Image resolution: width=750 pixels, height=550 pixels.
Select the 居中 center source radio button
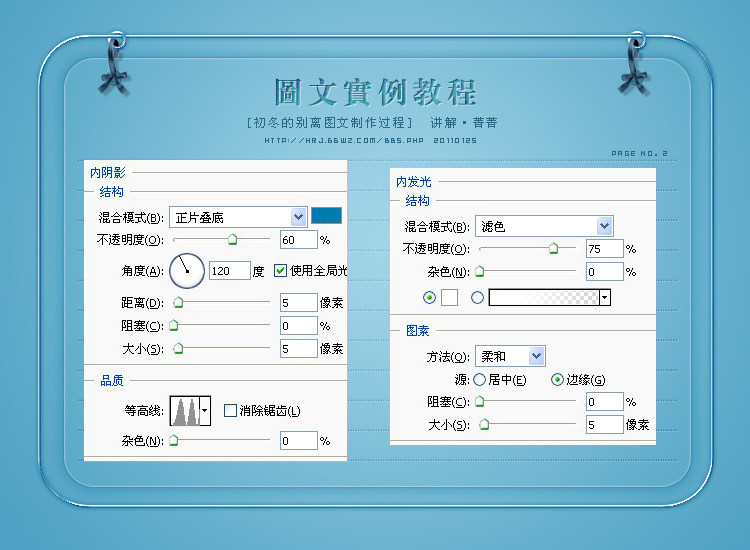[479, 380]
